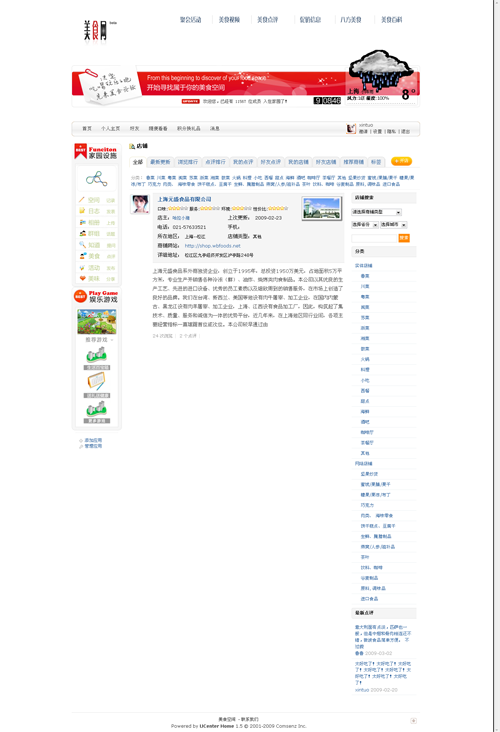Click the orange 搜索 button
The height and width of the screenshot is (732, 500).
(x=404, y=238)
